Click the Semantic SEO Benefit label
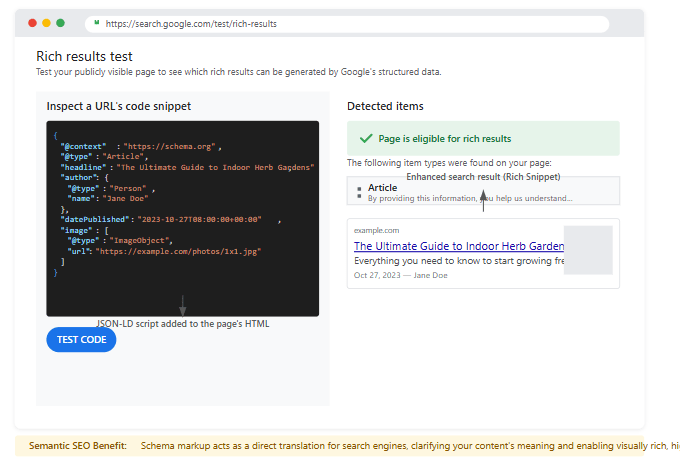Viewport: 687px width, 470px height. tap(78, 446)
